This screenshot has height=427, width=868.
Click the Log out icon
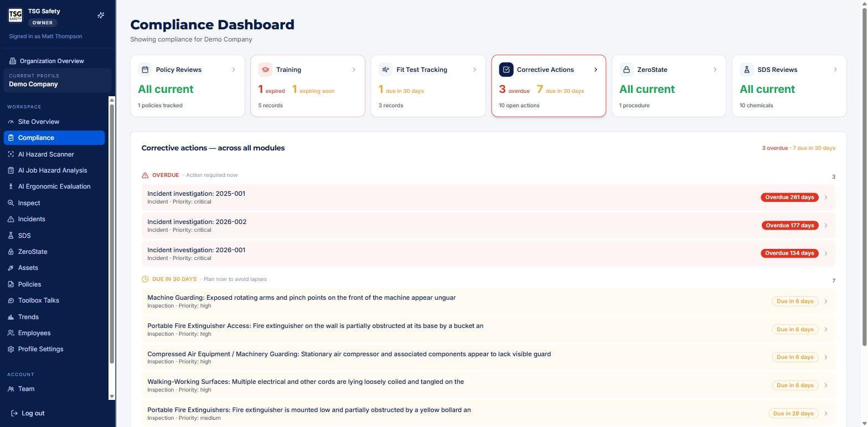tap(14, 413)
